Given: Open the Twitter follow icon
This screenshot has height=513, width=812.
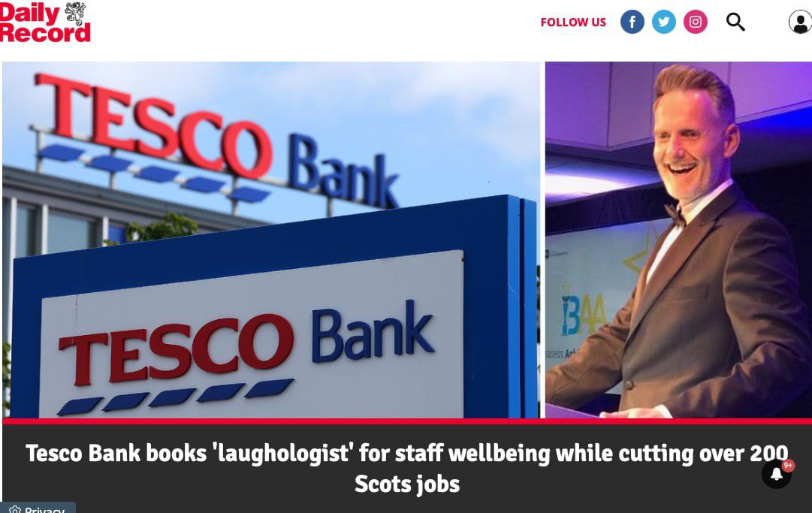Looking at the screenshot, I should [663, 22].
